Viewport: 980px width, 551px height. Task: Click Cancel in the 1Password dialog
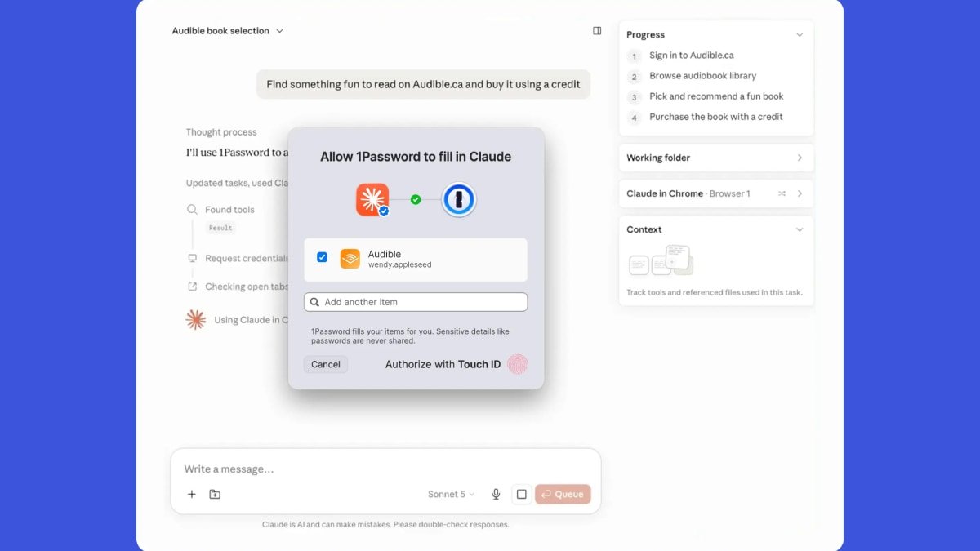(326, 364)
